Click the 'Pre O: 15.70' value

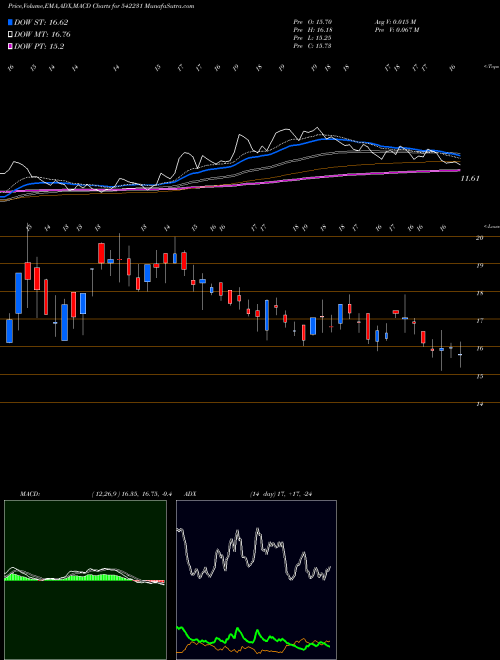313,21
